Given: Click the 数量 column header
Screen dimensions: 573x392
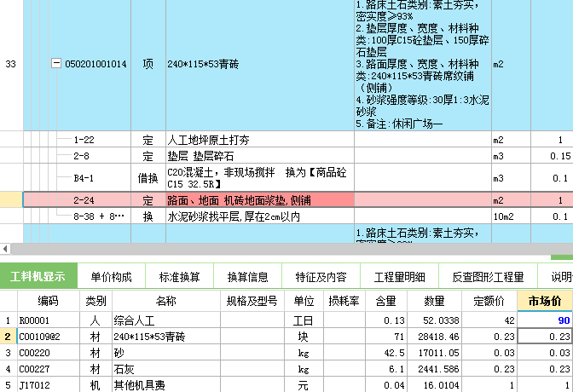Looking at the screenshot, I should [434, 301].
